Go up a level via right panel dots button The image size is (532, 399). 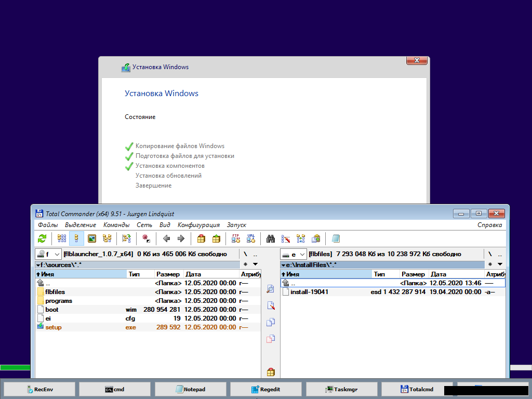(x=500, y=254)
